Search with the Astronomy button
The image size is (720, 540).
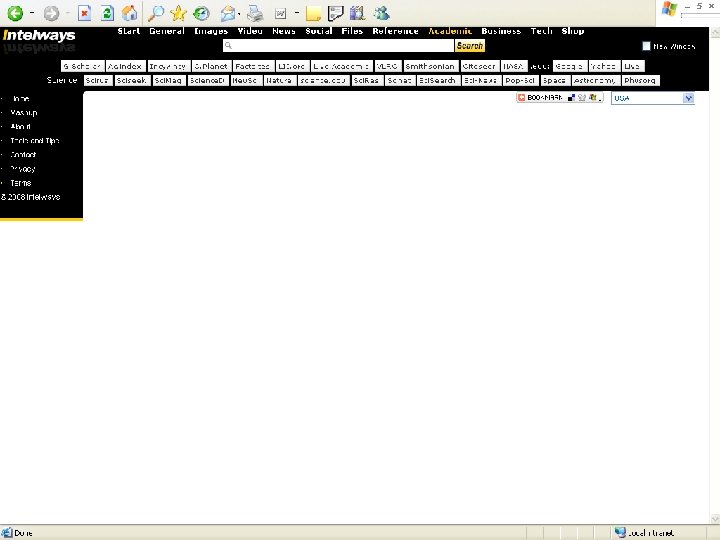[x=595, y=80]
